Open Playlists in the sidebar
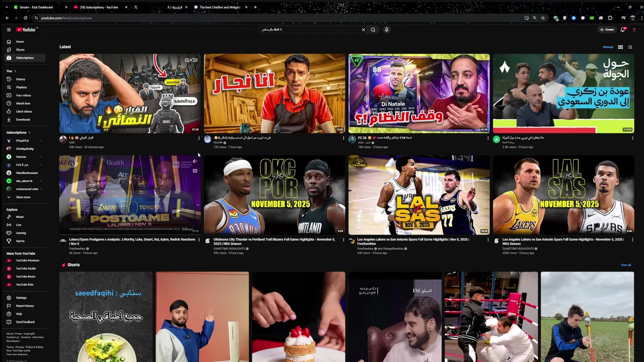The width and height of the screenshot is (644, 362). point(25,87)
